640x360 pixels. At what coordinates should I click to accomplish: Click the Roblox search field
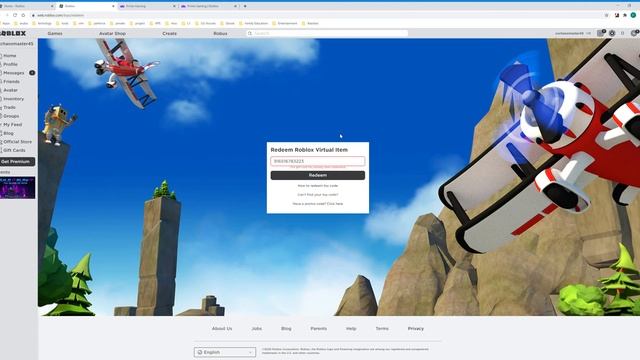coord(327,33)
